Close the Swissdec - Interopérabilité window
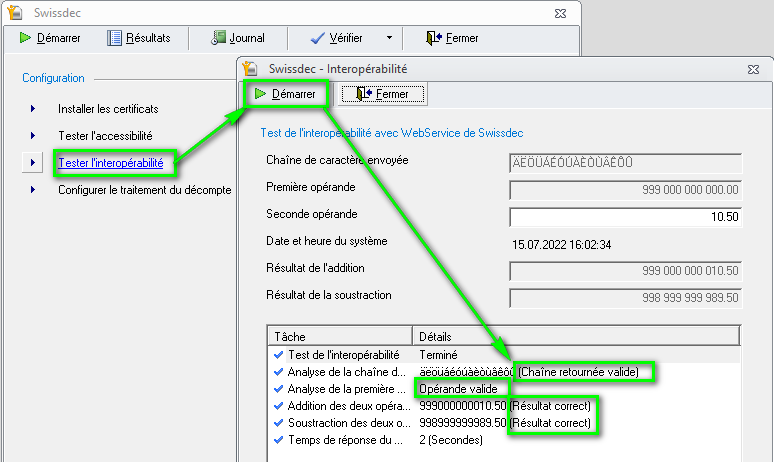The height and width of the screenshot is (462, 774). click(x=753, y=70)
